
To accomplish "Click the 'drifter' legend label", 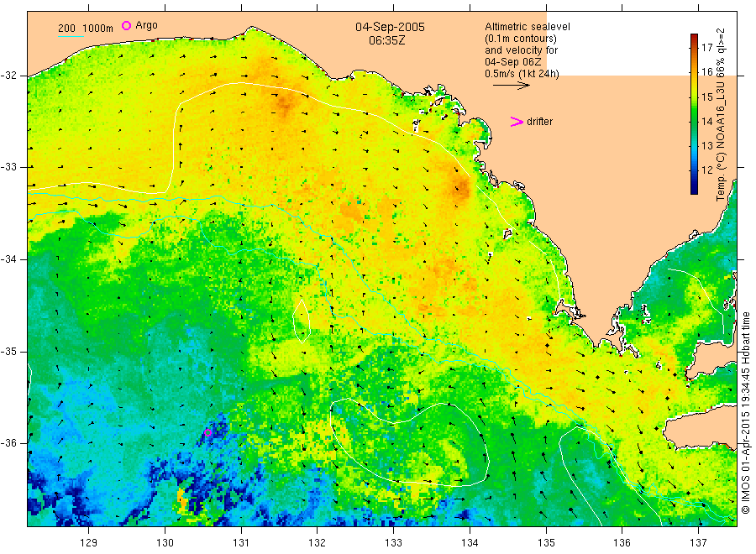I will [x=539, y=122].
